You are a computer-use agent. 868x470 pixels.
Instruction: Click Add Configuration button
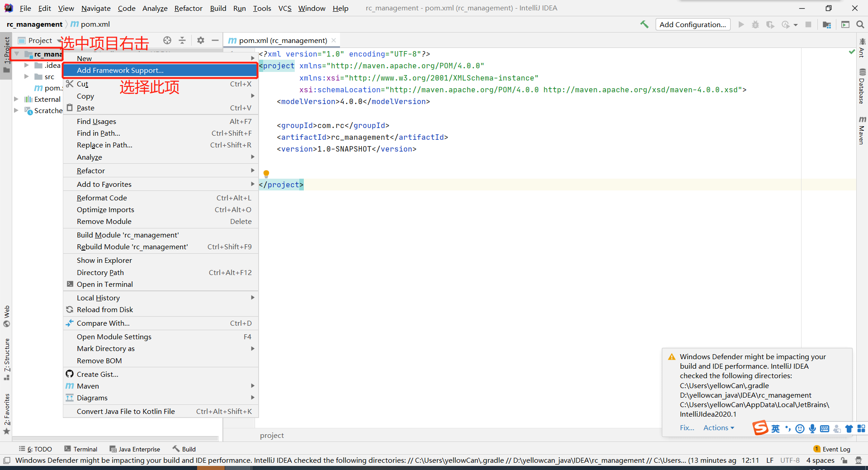[693, 24]
